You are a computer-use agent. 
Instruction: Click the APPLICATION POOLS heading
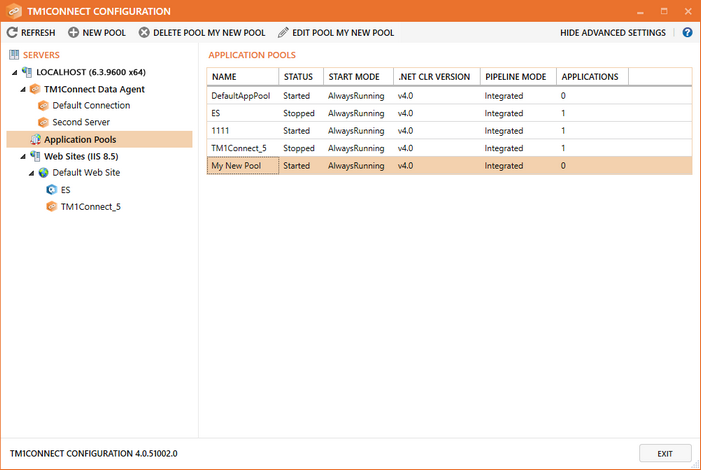pyautogui.click(x=252, y=55)
